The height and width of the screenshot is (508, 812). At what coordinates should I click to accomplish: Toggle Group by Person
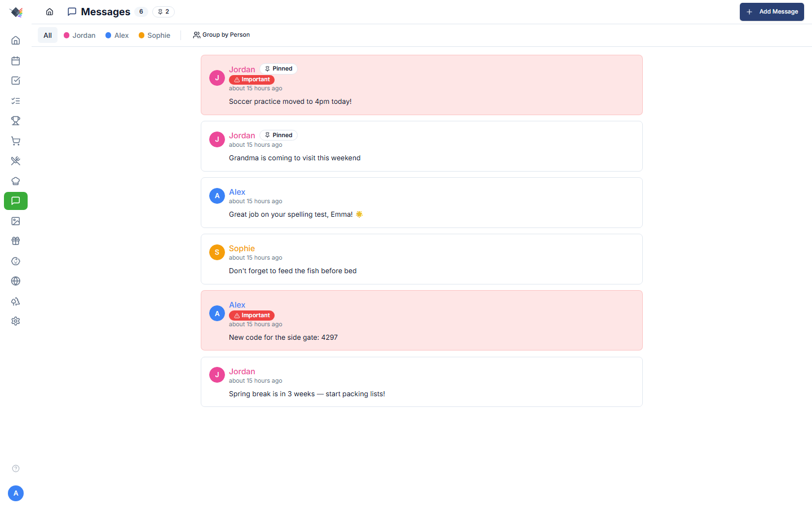pyautogui.click(x=221, y=35)
